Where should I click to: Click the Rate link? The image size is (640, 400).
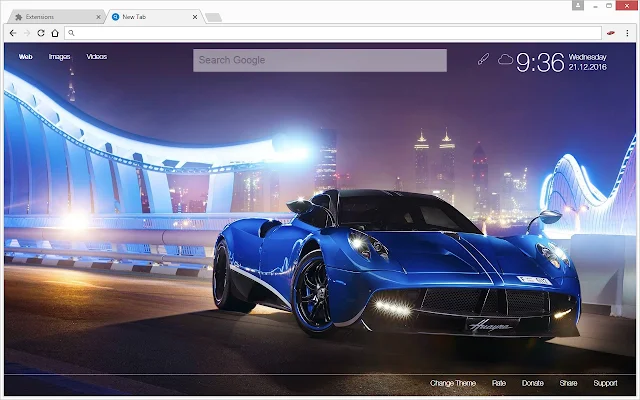click(499, 383)
